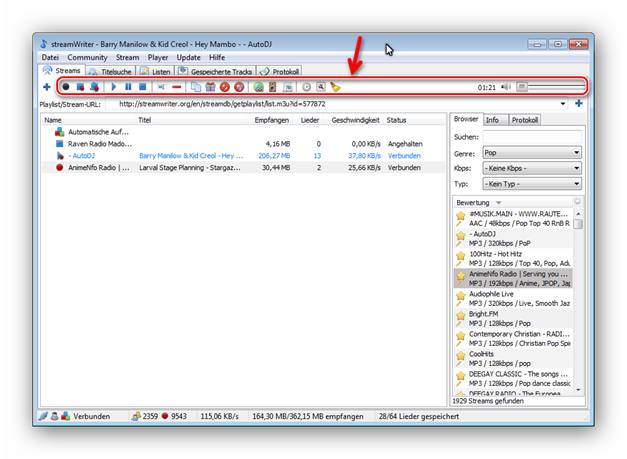Sort by the Empfangen column header
This screenshot has height=459, width=627.
272,120
